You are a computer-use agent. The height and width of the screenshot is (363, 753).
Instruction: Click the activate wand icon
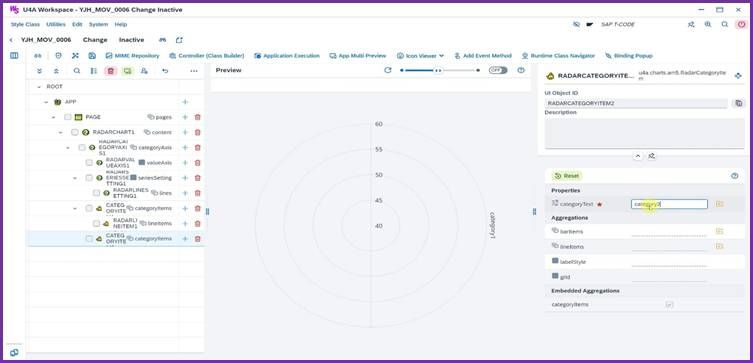[x=75, y=56]
